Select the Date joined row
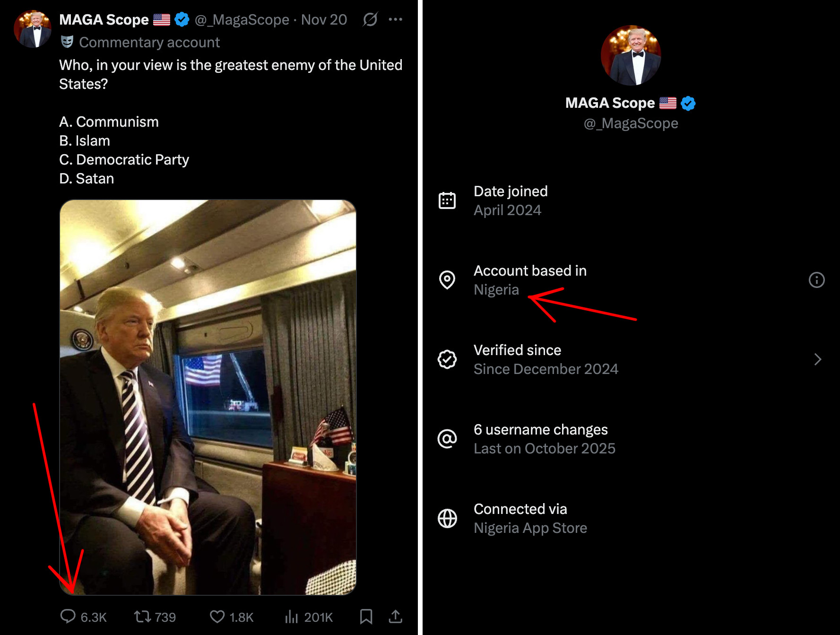This screenshot has height=635, width=840. point(511,200)
